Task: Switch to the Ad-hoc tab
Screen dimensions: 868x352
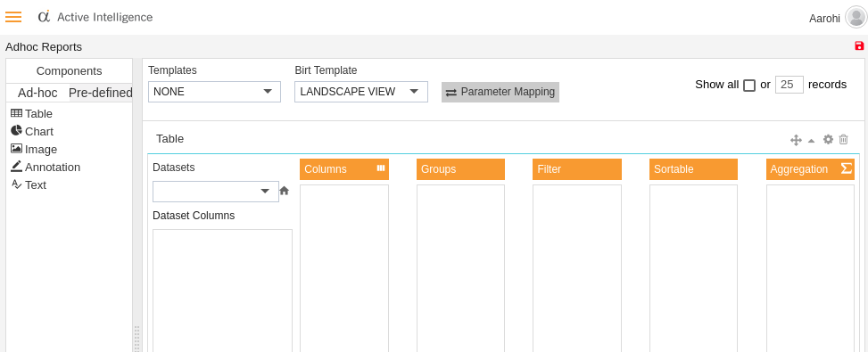Action: click(37, 93)
